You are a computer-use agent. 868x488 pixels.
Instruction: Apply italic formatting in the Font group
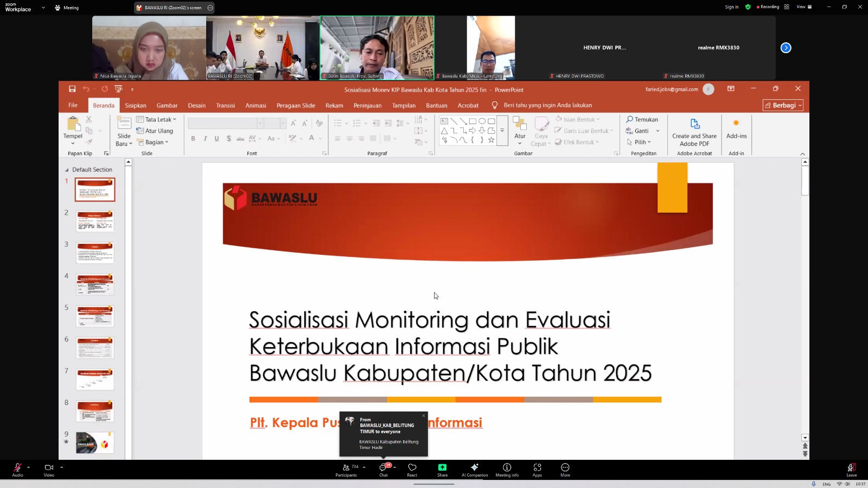pos(205,139)
